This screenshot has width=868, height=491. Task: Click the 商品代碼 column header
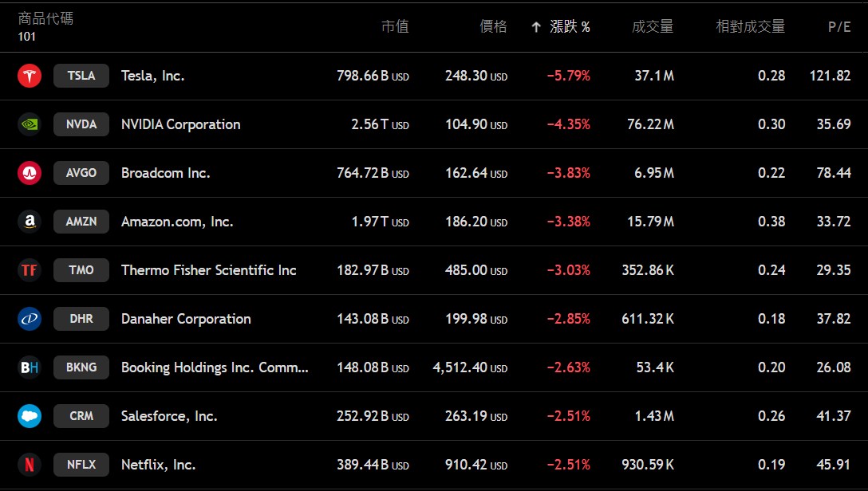coord(45,18)
